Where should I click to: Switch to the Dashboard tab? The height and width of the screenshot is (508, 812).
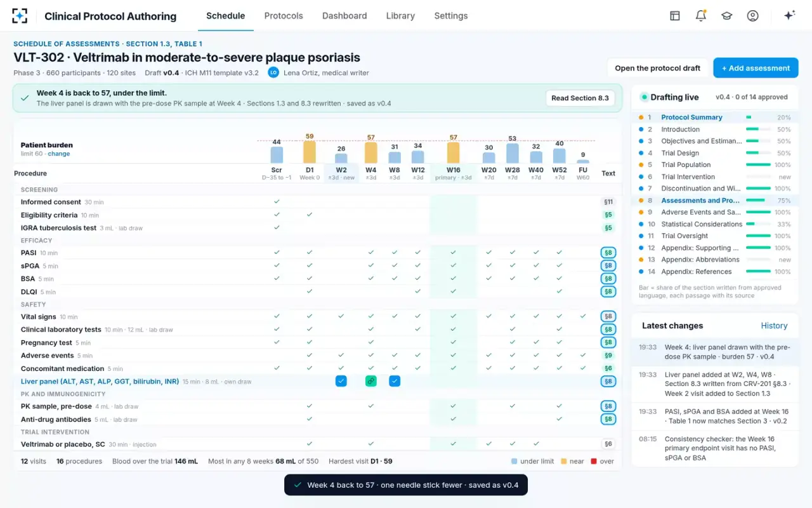pyautogui.click(x=344, y=16)
